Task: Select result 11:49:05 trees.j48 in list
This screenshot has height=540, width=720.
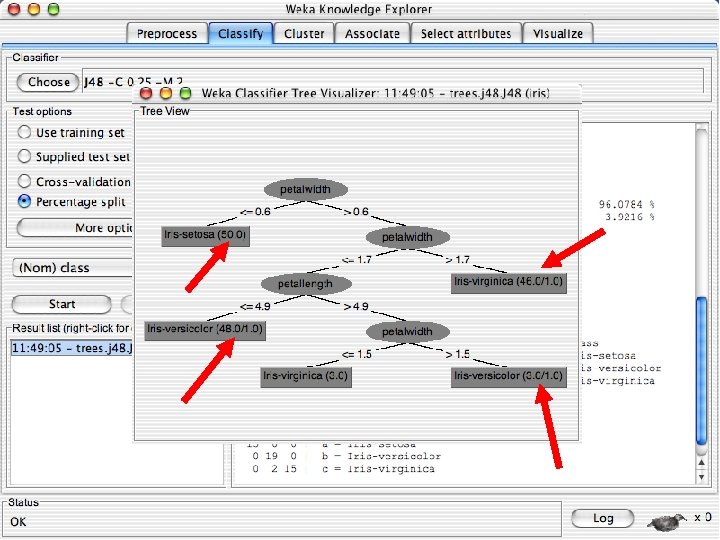Action: [72, 348]
